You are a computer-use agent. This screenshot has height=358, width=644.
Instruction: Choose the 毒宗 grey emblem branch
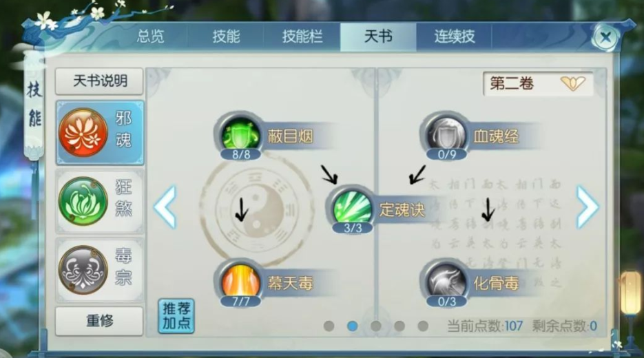[100, 269]
